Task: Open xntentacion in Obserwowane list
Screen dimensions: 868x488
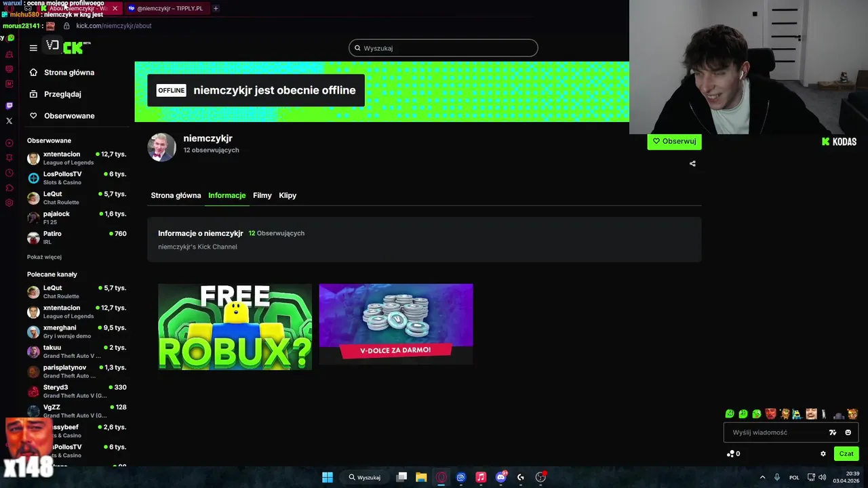Action: tap(77, 158)
